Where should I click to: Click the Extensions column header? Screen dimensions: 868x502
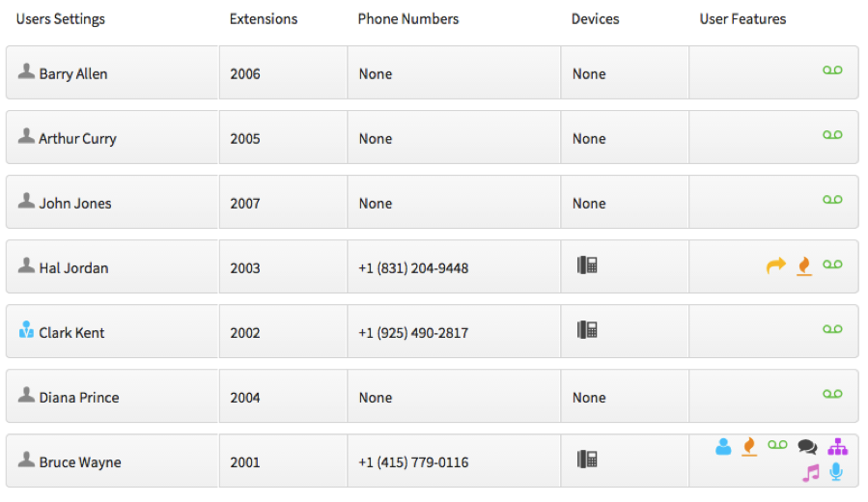click(x=264, y=18)
